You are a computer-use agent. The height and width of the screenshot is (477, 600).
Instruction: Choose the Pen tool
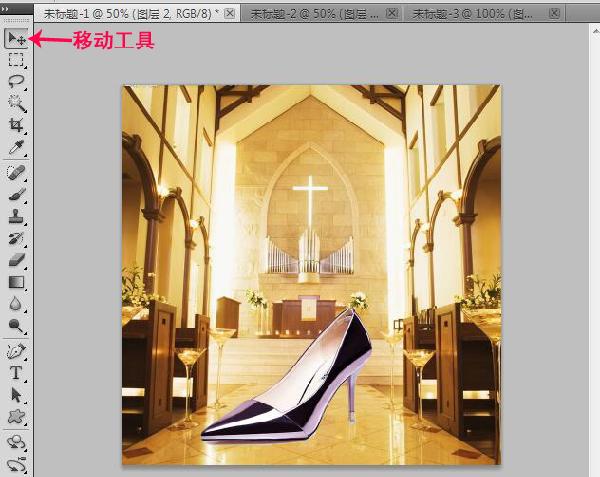[x=16, y=350]
